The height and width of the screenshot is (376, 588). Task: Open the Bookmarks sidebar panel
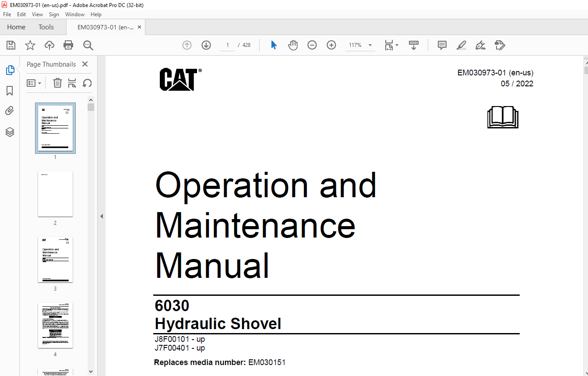coord(10,91)
